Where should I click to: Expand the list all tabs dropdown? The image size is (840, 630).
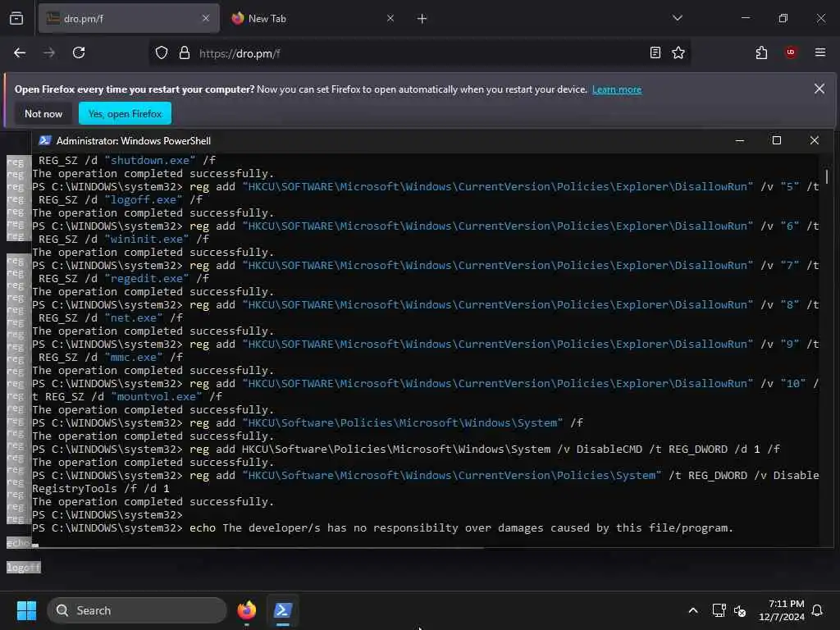coord(677,18)
